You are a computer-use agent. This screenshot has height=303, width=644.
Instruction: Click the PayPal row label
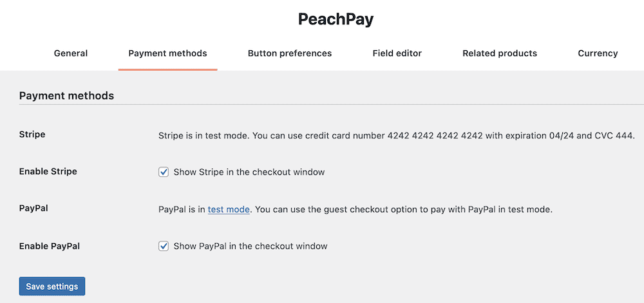click(x=33, y=208)
